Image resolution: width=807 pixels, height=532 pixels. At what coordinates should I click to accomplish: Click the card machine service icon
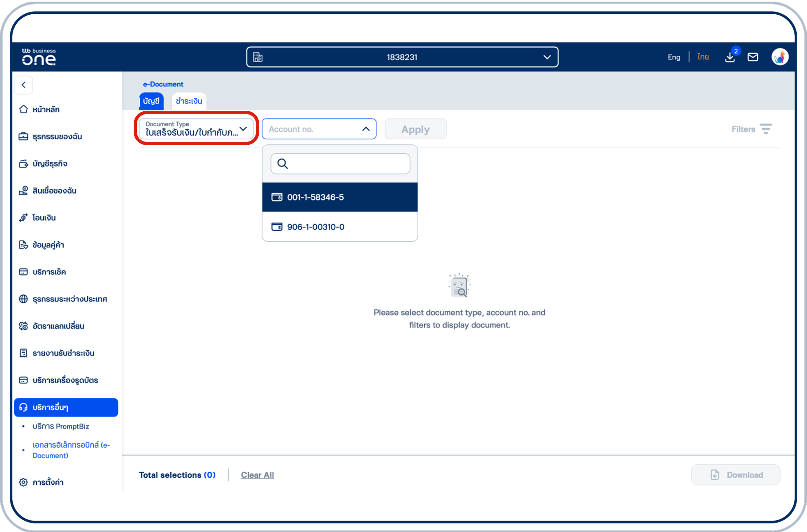[x=24, y=380]
